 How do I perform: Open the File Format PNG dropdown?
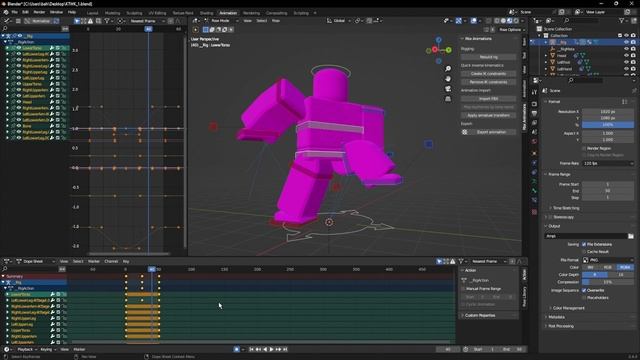tap(608, 260)
